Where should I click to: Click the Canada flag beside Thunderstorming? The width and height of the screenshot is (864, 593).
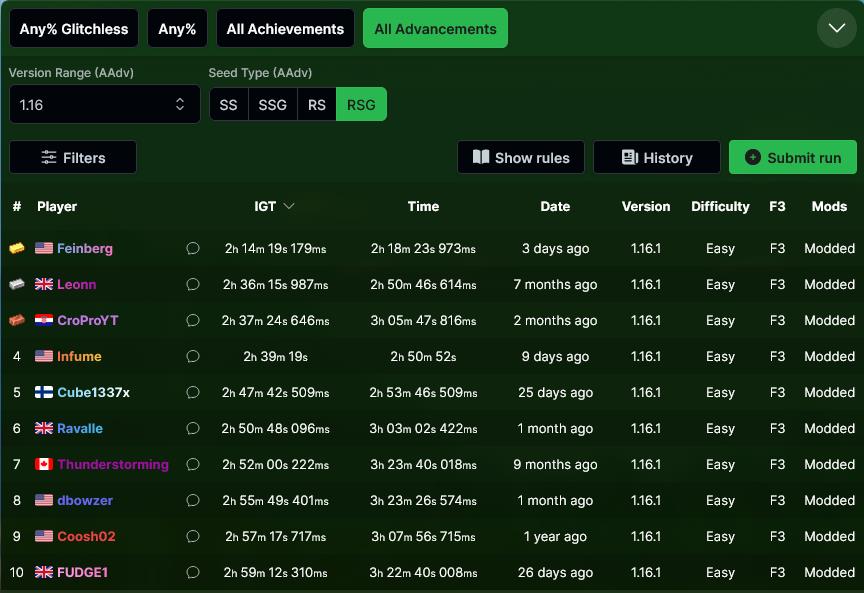[44, 465]
